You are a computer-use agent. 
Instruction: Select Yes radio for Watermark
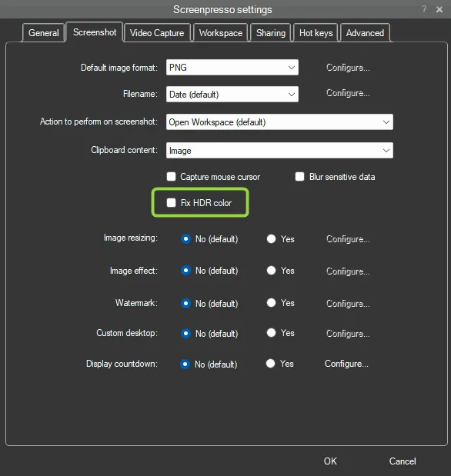click(271, 303)
